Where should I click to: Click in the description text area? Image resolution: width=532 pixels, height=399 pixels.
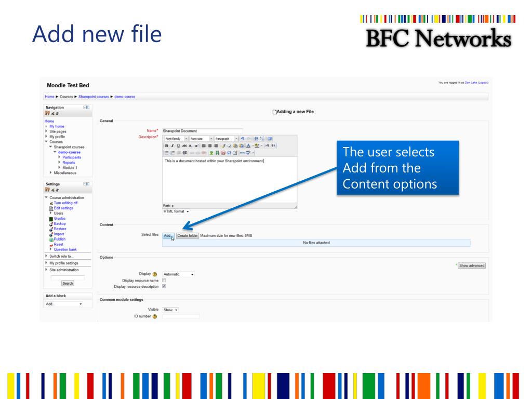pyautogui.click(x=230, y=180)
